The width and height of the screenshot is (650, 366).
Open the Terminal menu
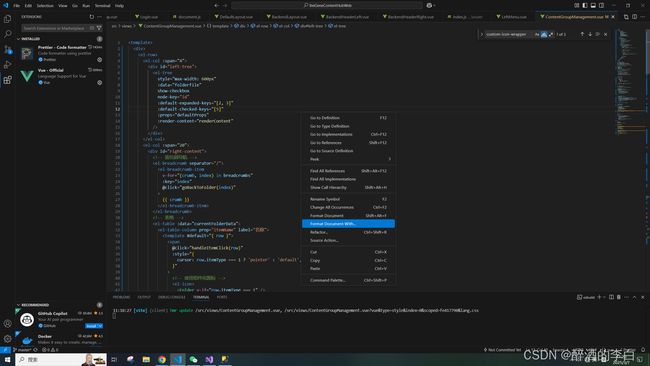pos(102,5)
